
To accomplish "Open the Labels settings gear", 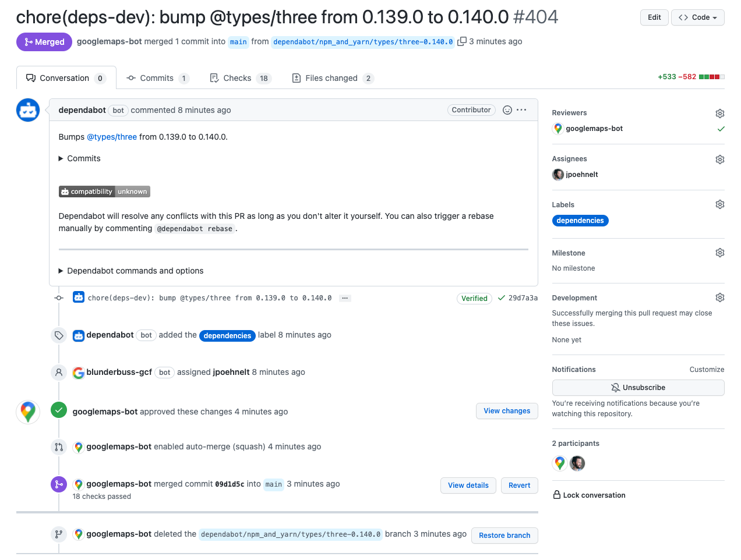I will point(719,204).
